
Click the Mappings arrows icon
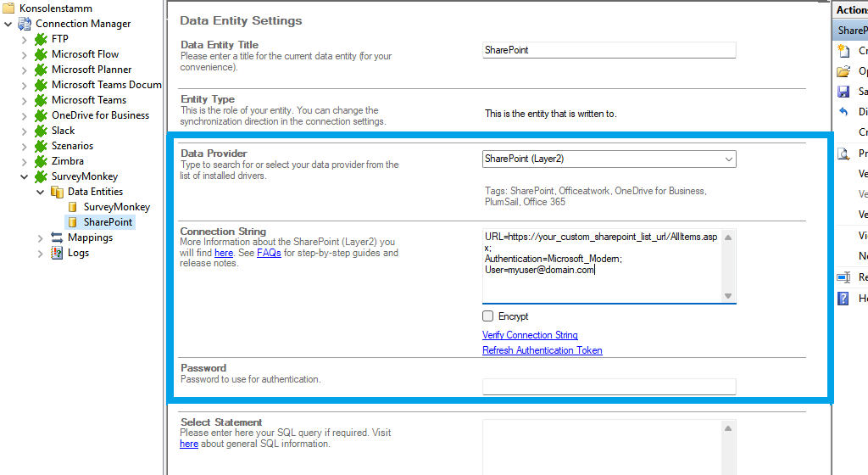pyautogui.click(x=57, y=237)
